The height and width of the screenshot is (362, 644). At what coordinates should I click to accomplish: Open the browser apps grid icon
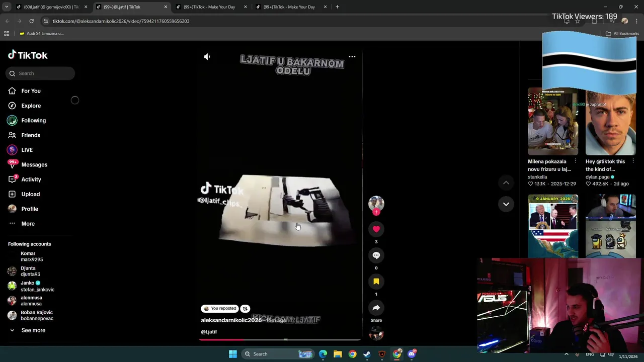(7, 34)
